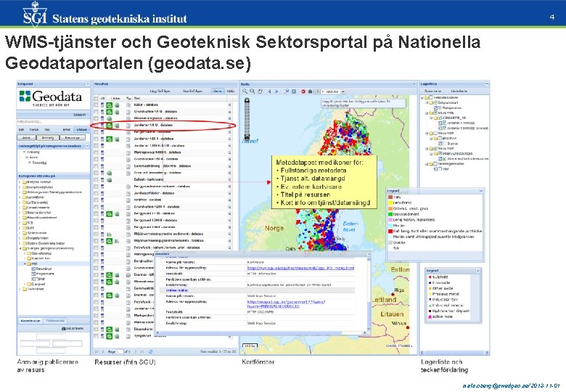The height and width of the screenshot is (392, 566).
Task: Click globe icon on Berggrund 1:1 M row
Action: pos(117,213)
